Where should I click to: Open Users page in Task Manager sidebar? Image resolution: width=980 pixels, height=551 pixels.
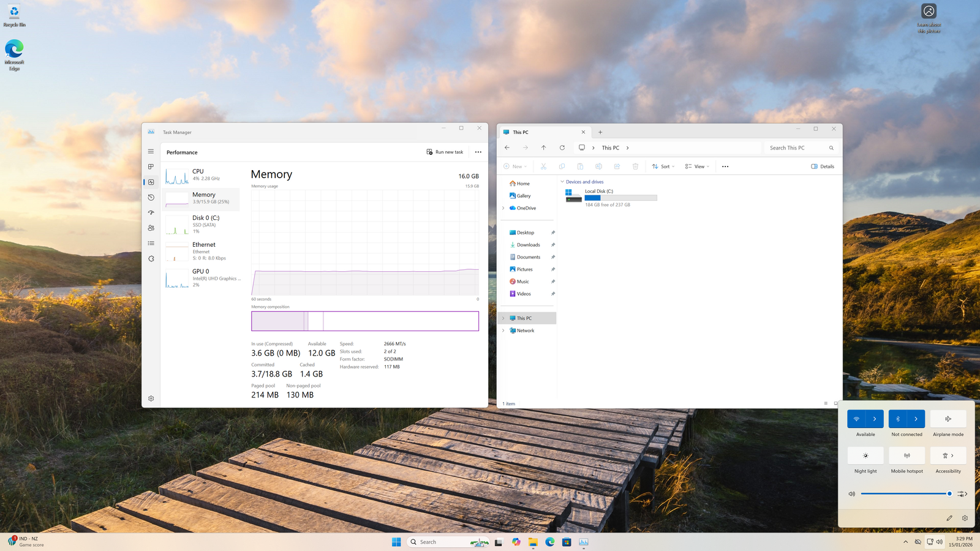coord(151,228)
